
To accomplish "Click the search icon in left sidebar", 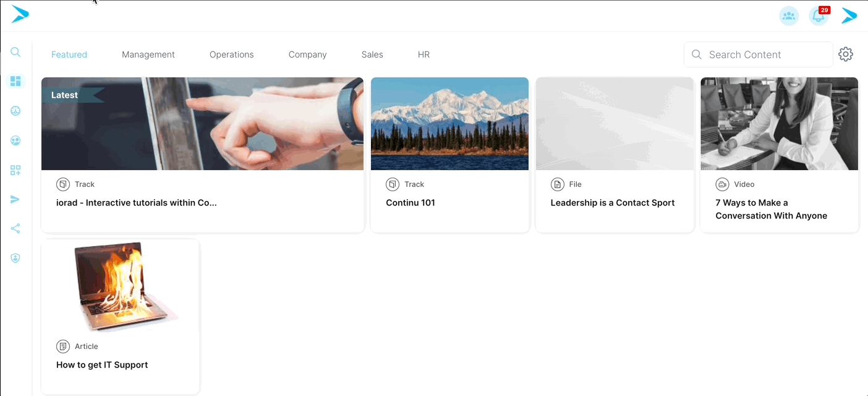I will pos(15,53).
